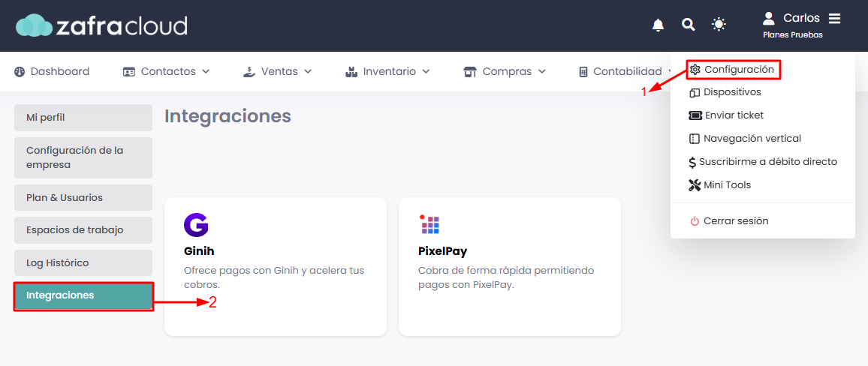The image size is (868, 366).
Task: Expand the Contactos dropdown menu
Action: point(166,72)
